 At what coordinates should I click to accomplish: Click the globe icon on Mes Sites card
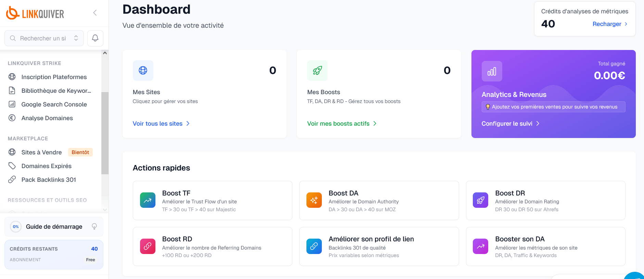[x=143, y=71]
